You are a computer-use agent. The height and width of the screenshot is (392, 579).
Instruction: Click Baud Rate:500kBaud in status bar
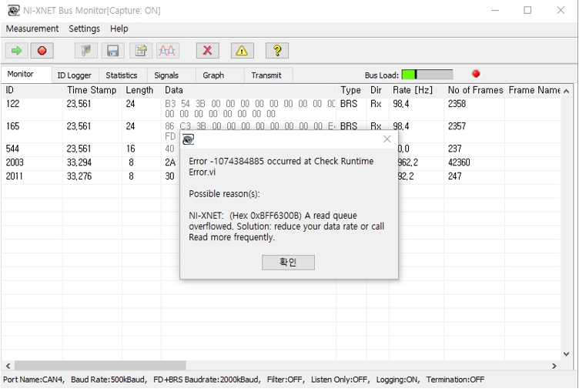coord(109,380)
